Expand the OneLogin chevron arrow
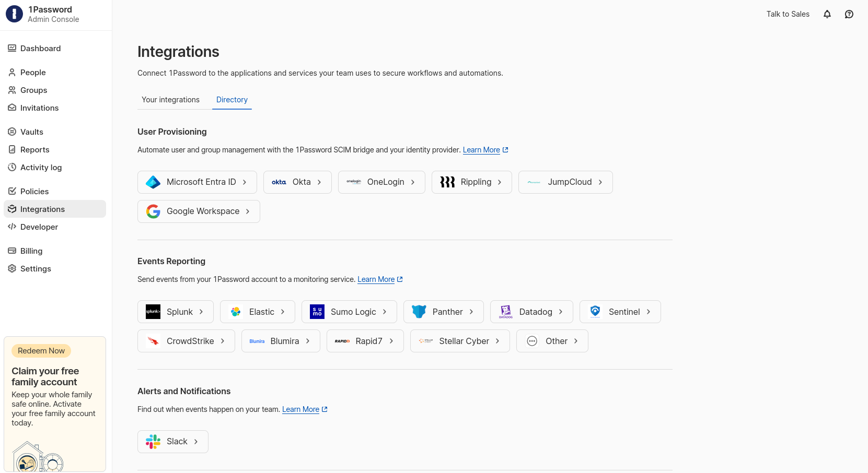868x473 pixels. click(x=413, y=182)
